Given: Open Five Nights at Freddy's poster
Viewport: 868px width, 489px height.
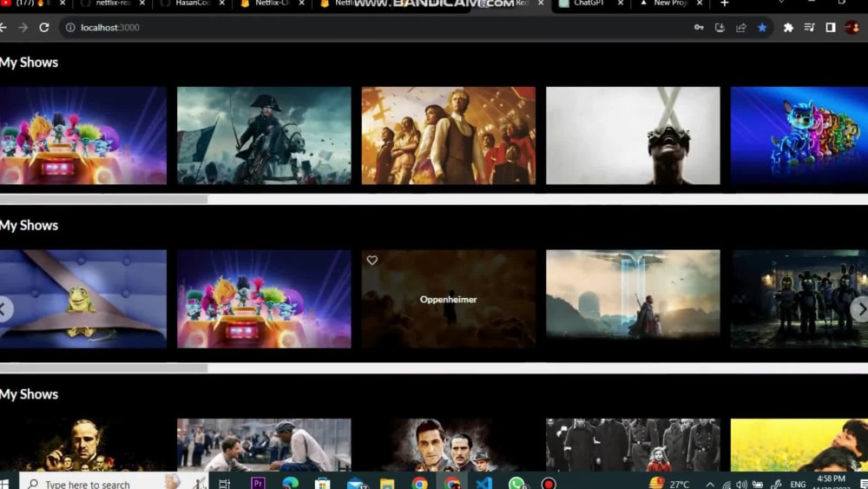Looking at the screenshot, I should [x=799, y=299].
